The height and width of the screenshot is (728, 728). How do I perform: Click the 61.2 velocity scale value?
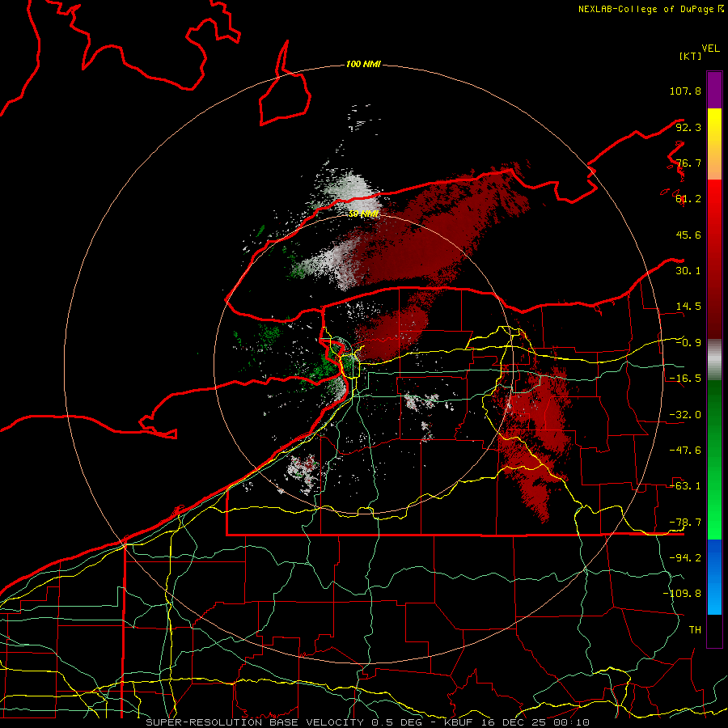[688, 199]
